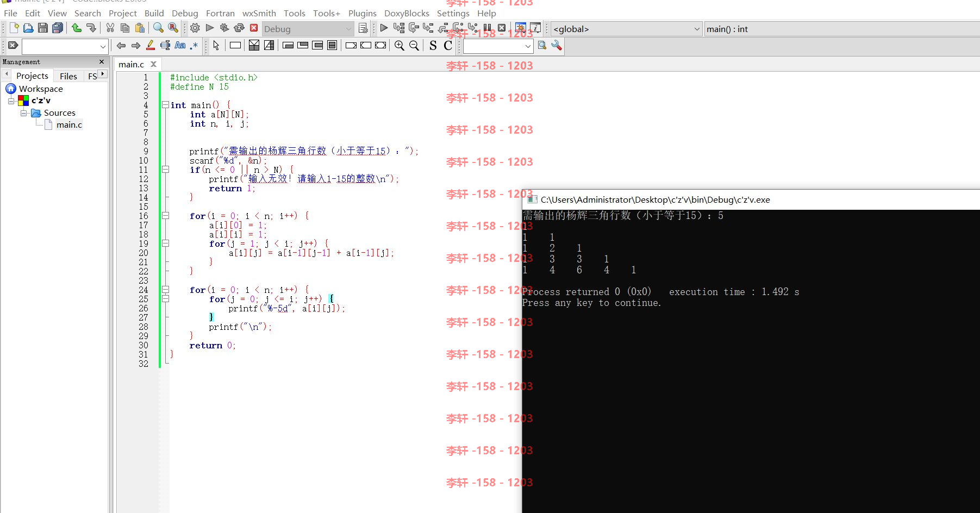
Task: Click the Paste clipboard icon
Action: (x=140, y=28)
